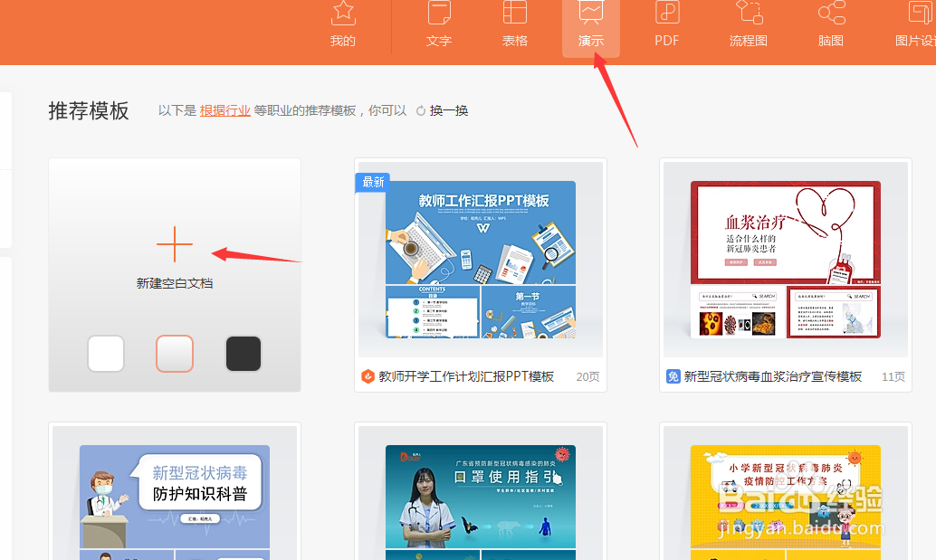Open the 脑图 mind map icon
The width and height of the screenshot is (936, 560).
click(x=829, y=23)
